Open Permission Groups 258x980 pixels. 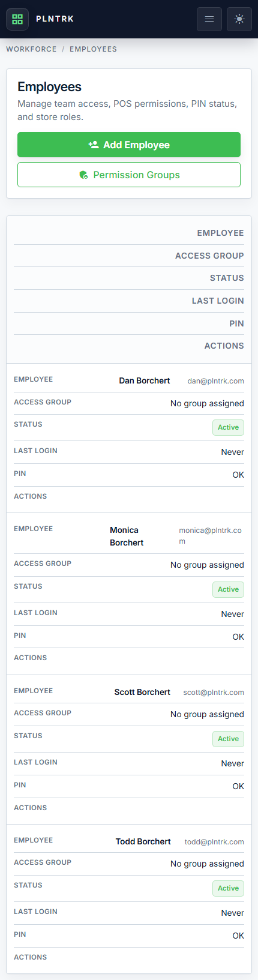pos(129,175)
